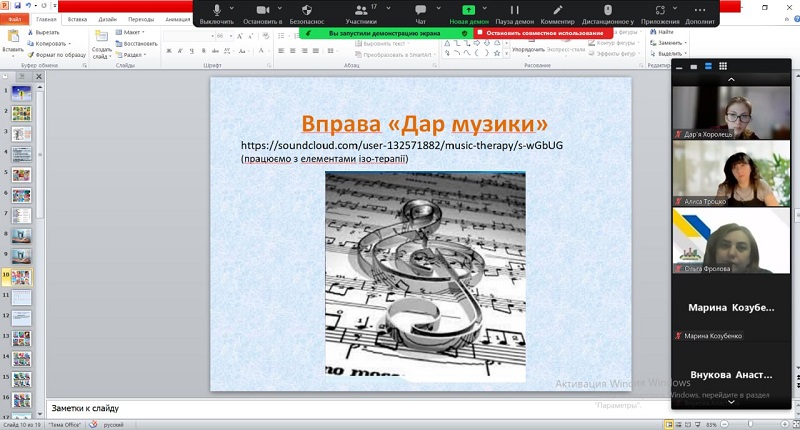Toggle italic (К) formatting
The width and height of the screenshot is (800, 430).
[180, 51]
